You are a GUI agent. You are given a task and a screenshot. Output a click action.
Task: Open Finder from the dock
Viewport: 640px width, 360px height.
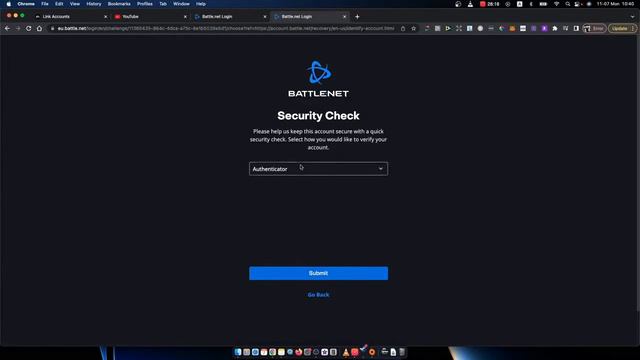238,352
